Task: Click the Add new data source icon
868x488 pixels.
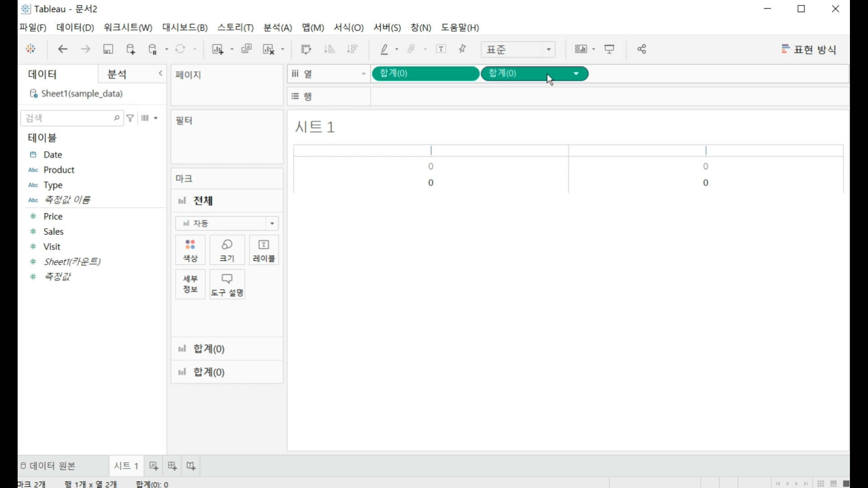Action: click(131, 49)
